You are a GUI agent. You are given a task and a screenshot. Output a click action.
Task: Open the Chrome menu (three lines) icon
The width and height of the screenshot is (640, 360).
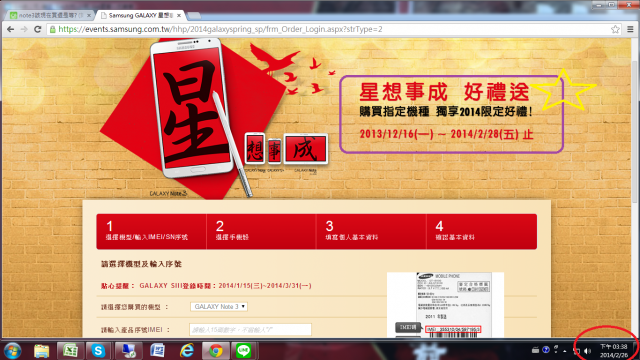pyautogui.click(x=630, y=29)
